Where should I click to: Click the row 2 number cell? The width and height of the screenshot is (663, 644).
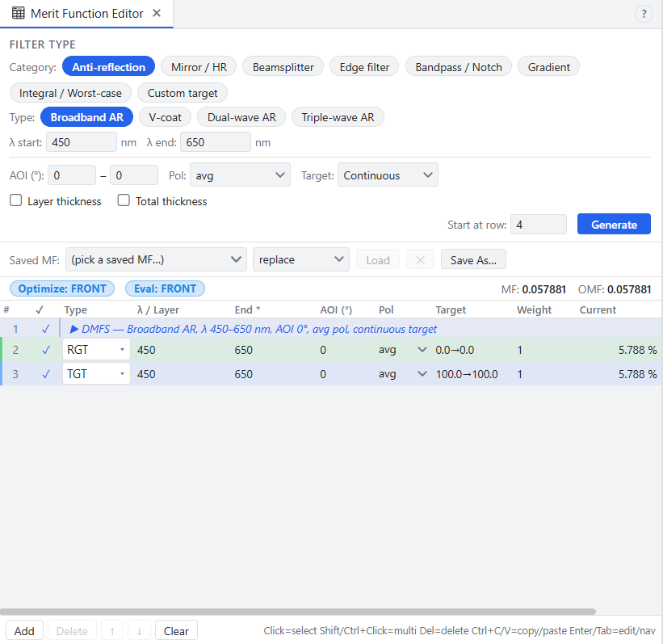click(15, 350)
